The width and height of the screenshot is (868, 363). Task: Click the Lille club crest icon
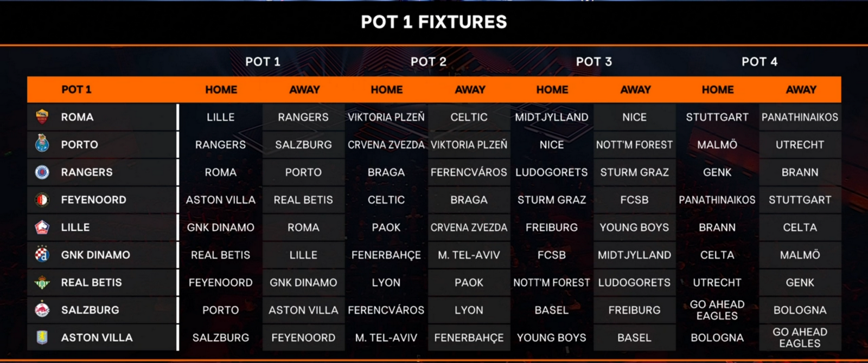click(42, 227)
